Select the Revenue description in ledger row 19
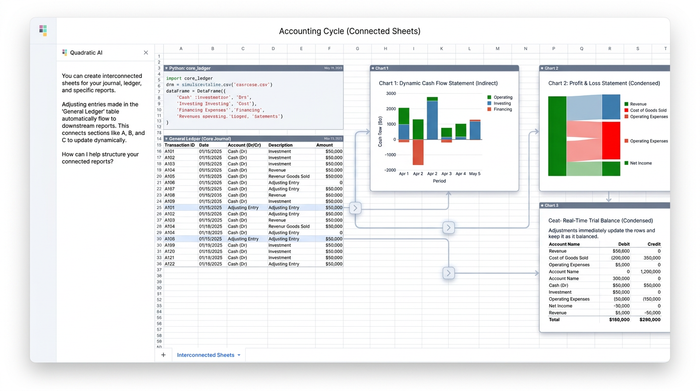Viewport: 700px width, 391px height. click(277, 170)
